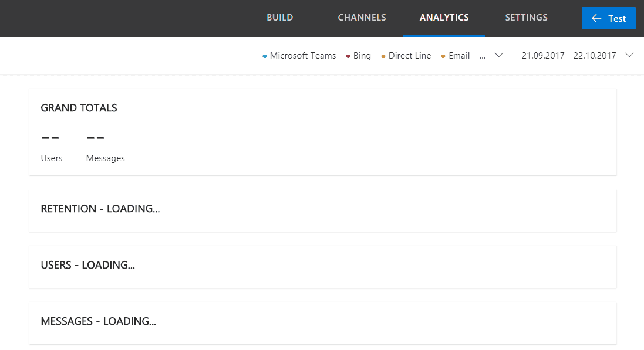Select the Microsoft Teams channel label

pyautogui.click(x=303, y=56)
